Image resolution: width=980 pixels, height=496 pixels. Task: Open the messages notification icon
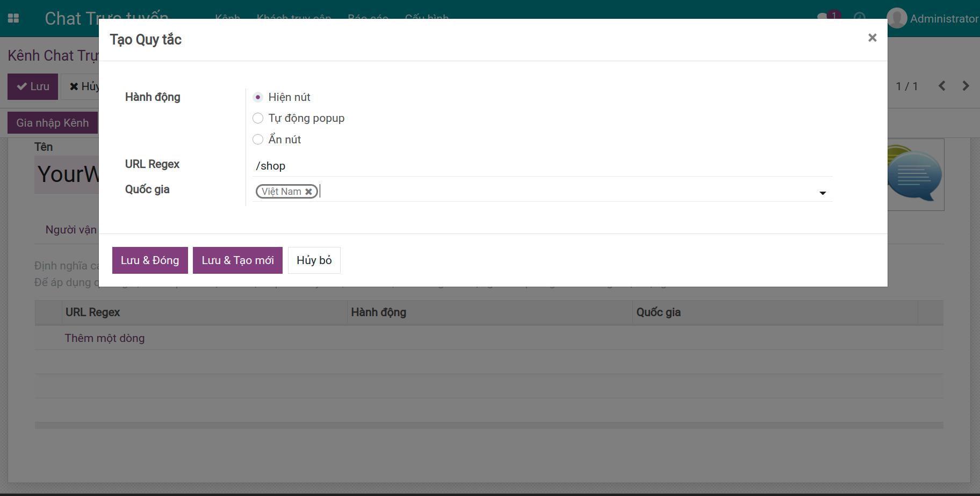(x=823, y=18)
